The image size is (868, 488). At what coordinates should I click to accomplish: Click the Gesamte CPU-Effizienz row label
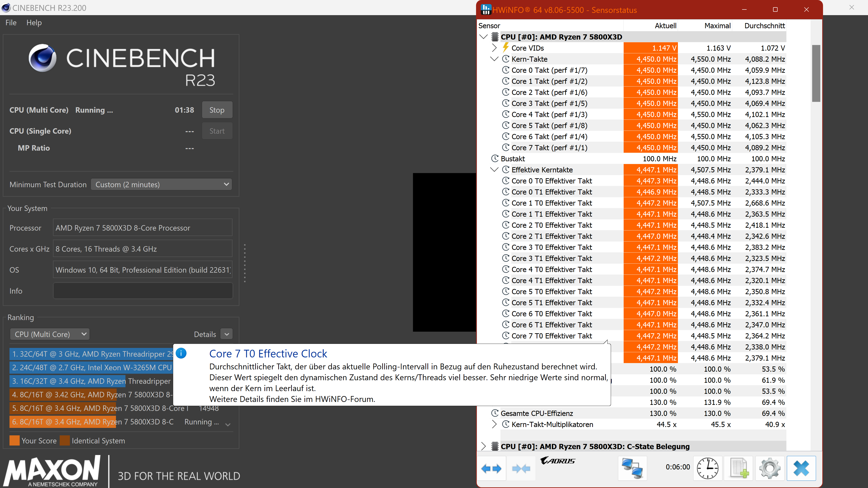537,413
